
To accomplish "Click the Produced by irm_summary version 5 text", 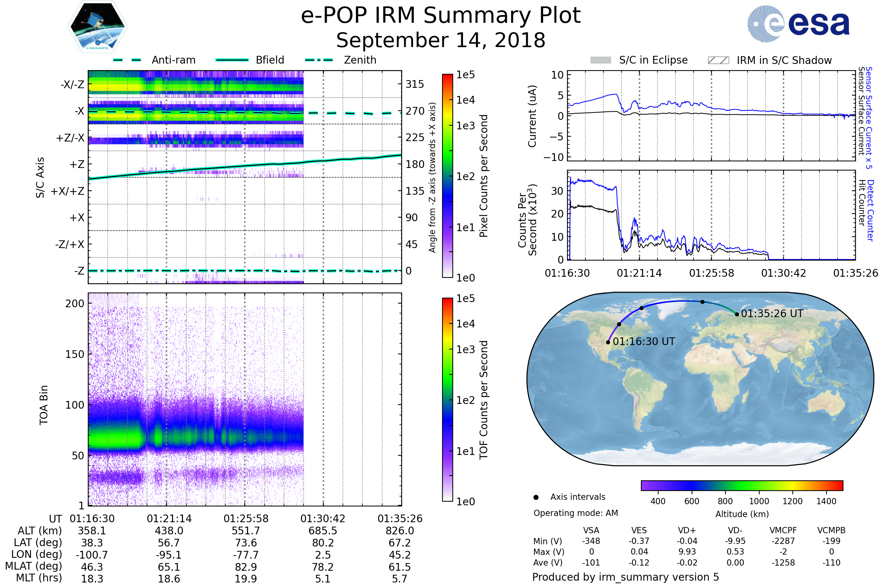I will click(x=625, y=577).
